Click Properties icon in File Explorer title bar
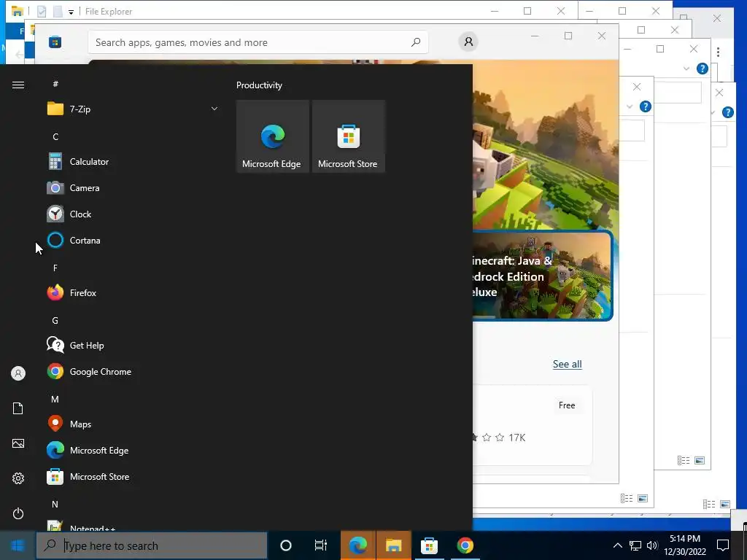This screenshot has height=560, width=747. click(42, 12)
